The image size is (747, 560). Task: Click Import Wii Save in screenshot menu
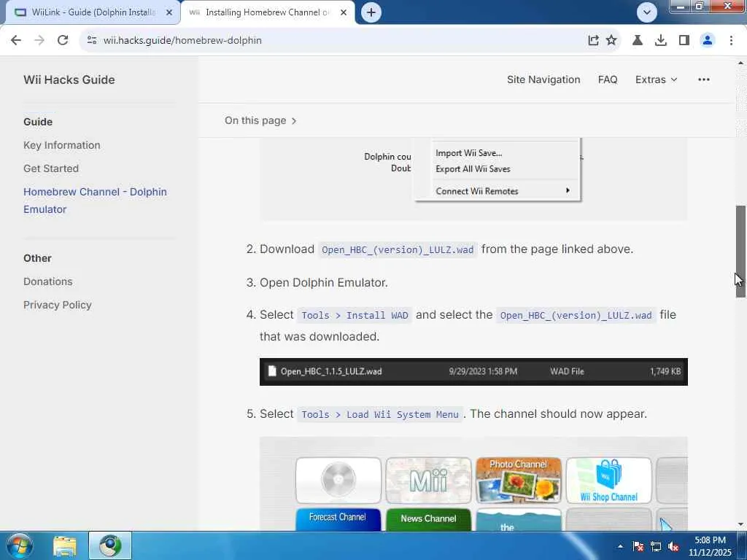click(469, 153)
